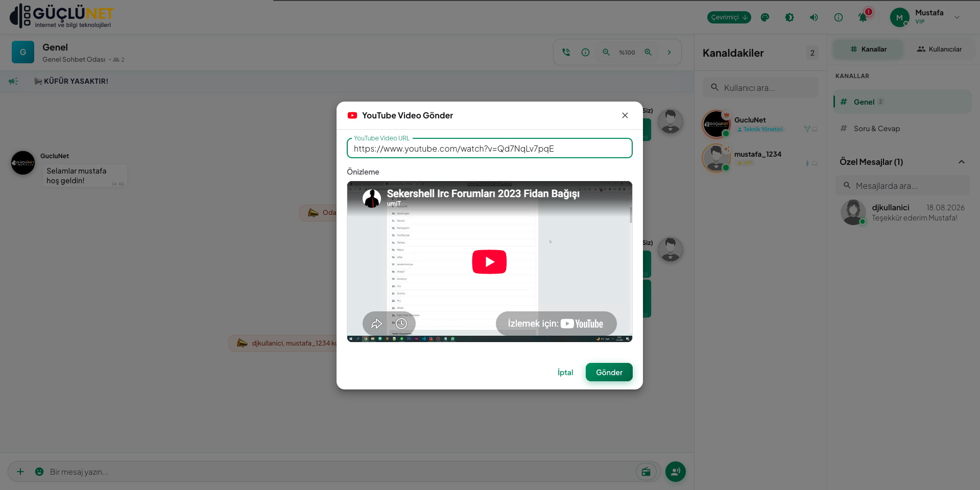
Task: Click the Kullanıcı ara search field
Action: [760, 88]
